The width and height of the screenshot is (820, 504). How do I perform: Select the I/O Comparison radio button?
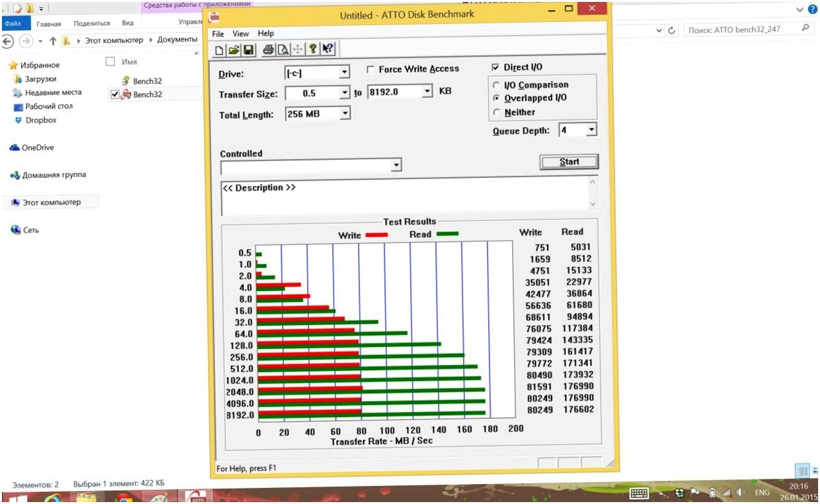point(495,85)
